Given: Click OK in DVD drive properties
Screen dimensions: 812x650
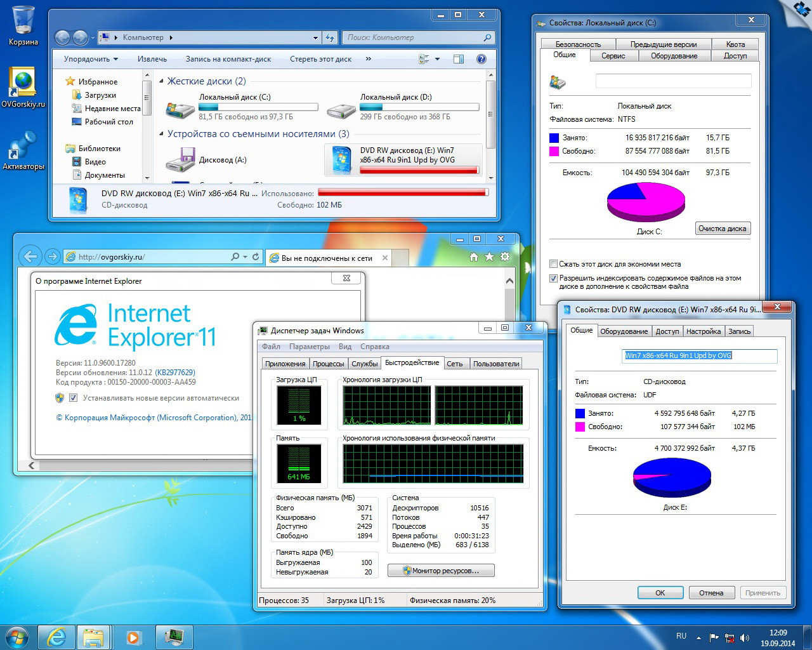Looking at the screenshot, I should coord(660,593).
